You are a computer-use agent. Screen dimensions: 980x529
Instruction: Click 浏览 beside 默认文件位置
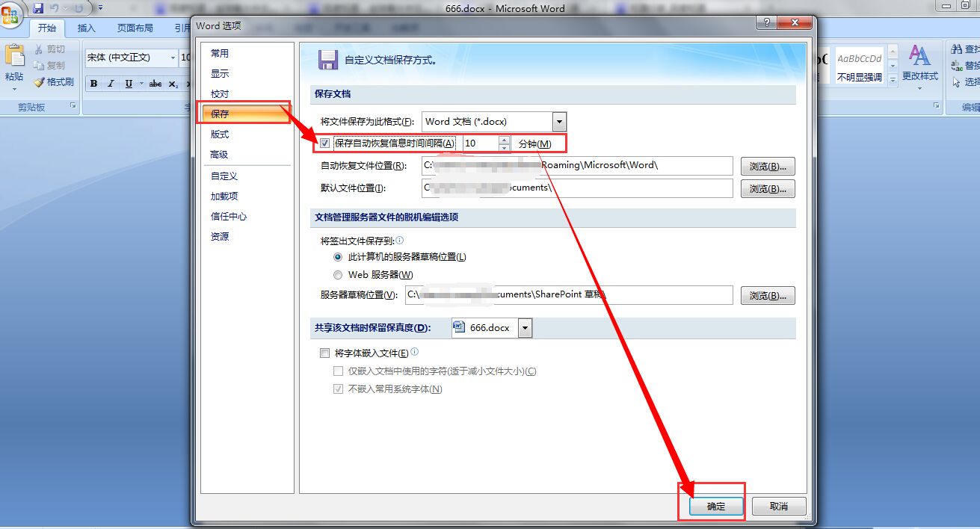tap(768, 188)
